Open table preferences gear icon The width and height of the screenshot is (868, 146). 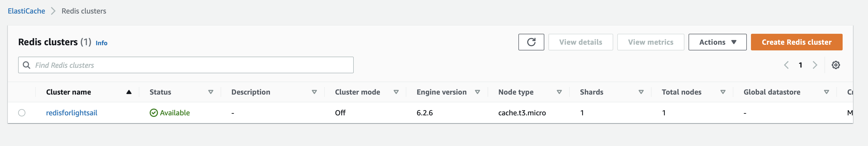click(836, 65)
